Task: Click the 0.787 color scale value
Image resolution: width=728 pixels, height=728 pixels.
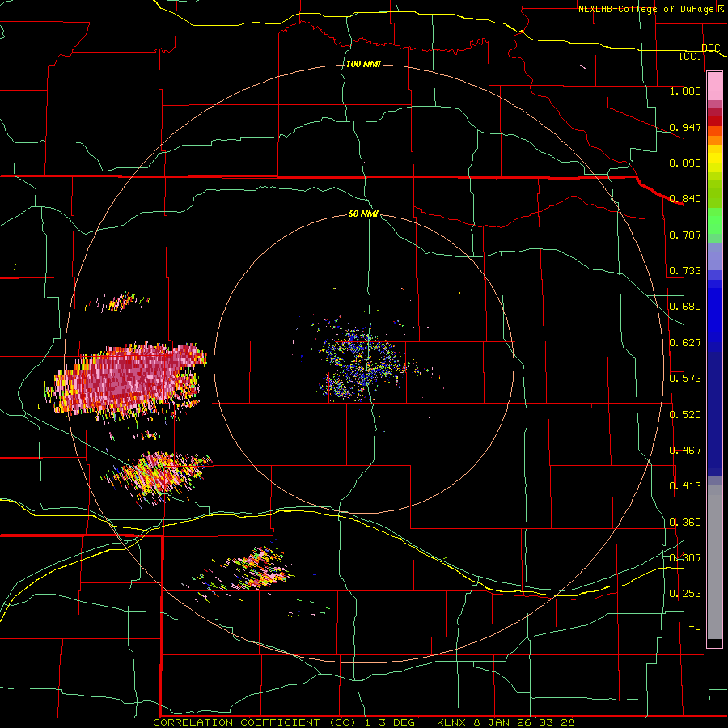Action: click(685, 235)
